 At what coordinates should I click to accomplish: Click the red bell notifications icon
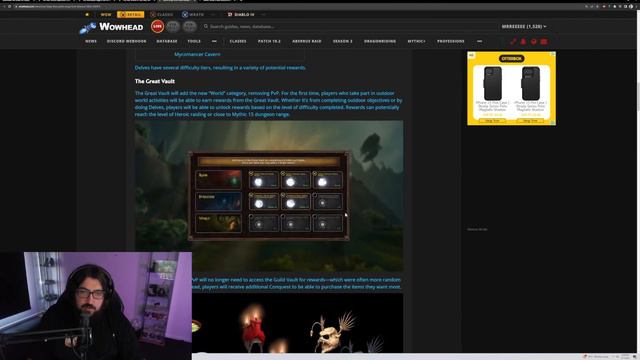(x=523, y=41)
